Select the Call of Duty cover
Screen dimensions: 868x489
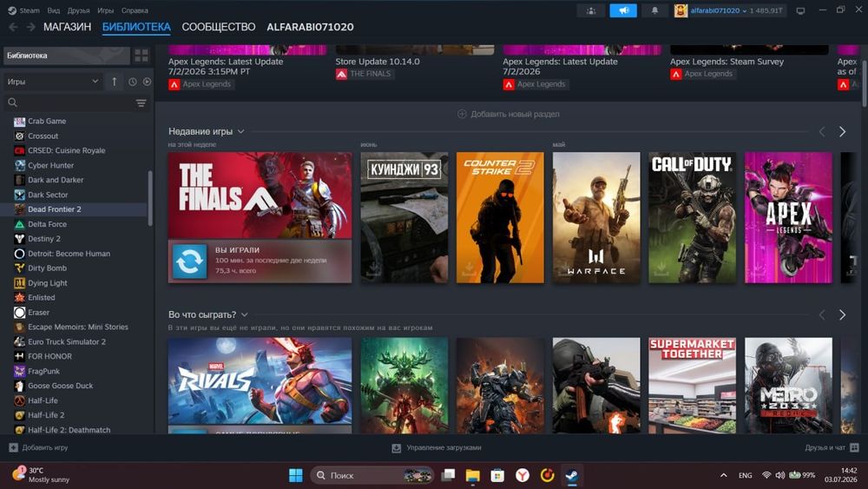[692, 218]
